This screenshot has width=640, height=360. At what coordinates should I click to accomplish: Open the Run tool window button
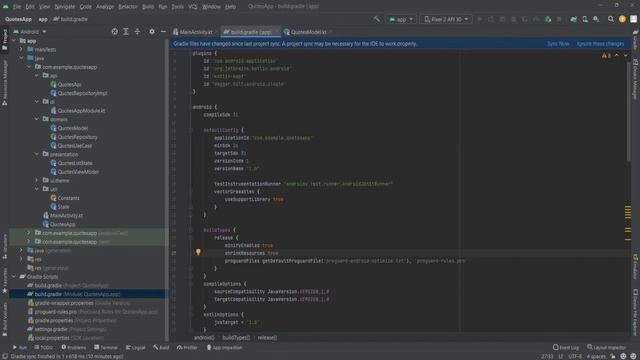pyautogui.click(x=20, y=347)
